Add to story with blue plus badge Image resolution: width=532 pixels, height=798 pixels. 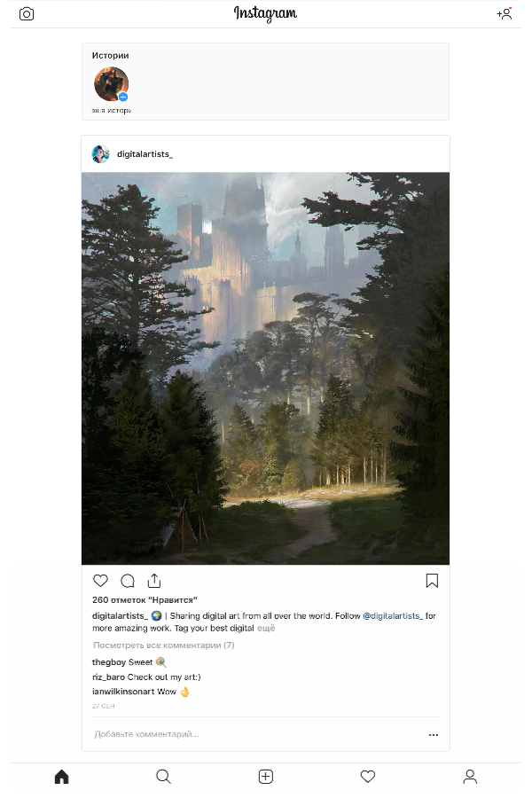click(x=123, y=97)
